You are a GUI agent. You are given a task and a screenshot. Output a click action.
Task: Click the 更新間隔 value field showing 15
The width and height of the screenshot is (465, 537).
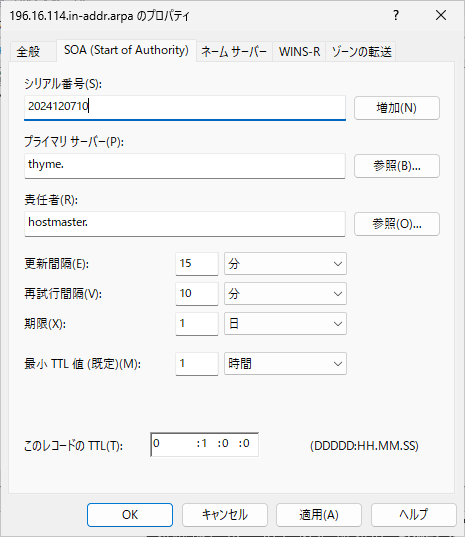[x=197, y=264]
